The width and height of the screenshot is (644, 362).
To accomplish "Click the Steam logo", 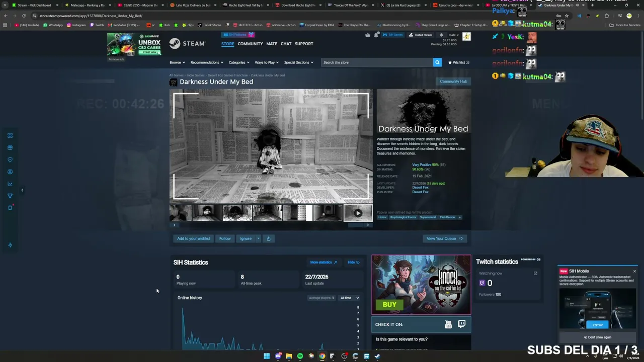I will point(187,44).
